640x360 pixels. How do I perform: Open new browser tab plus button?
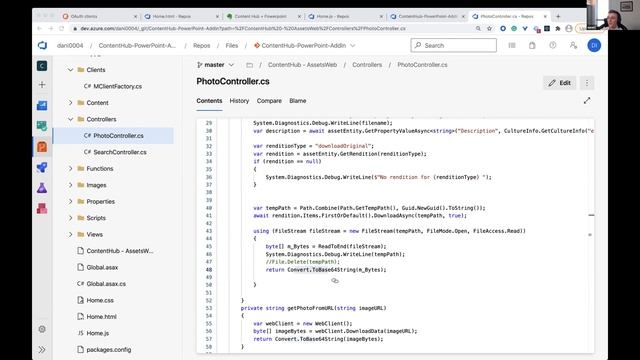(558, 16)
